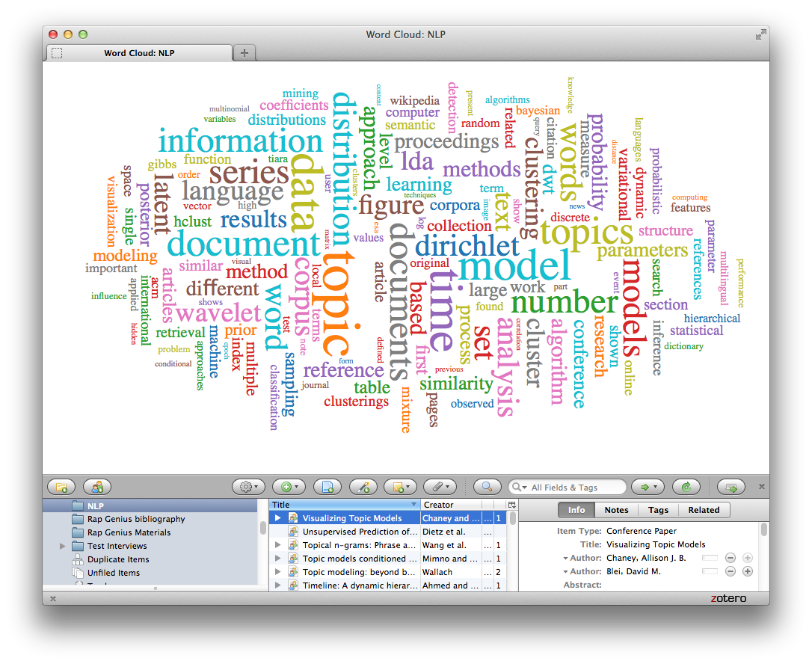Click the items list scrollbar

(513, 518)
